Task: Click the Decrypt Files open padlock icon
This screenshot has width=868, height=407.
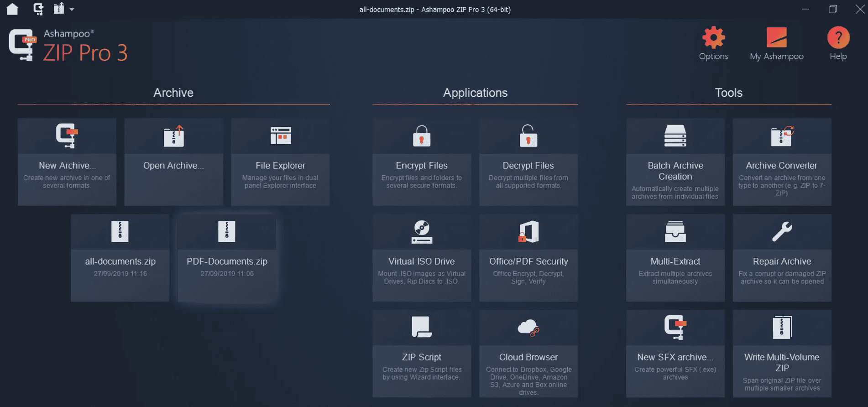Action: tap(528, 136)
